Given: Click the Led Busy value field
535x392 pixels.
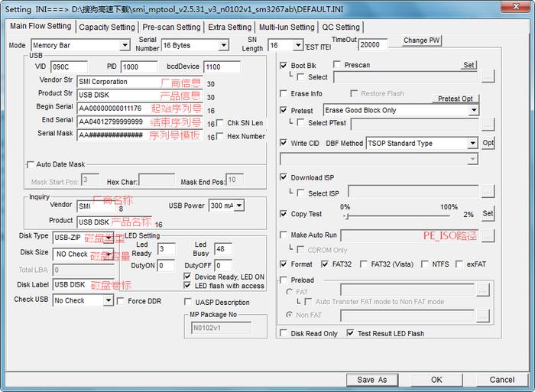Looking at the screenshot, I should tap(223, 249).
